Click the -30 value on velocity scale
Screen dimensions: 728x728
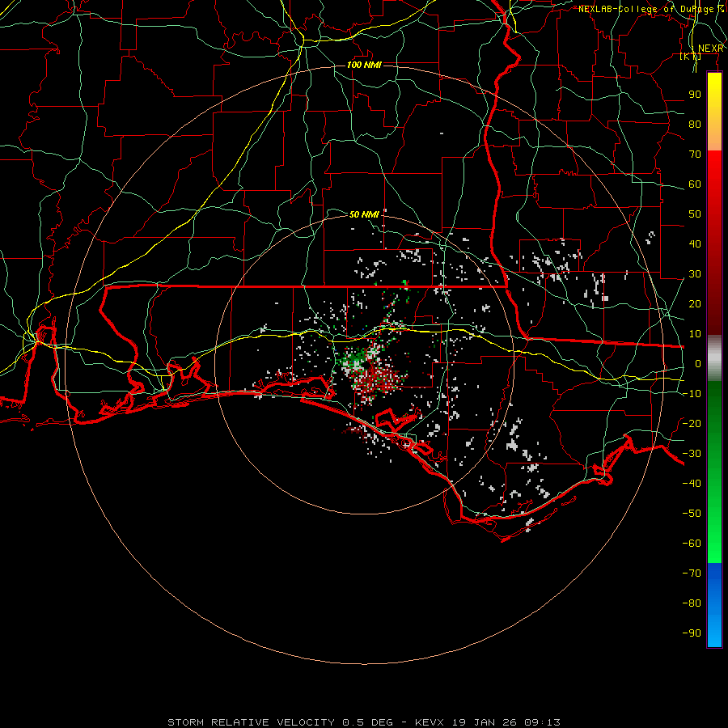coord(692,454)
